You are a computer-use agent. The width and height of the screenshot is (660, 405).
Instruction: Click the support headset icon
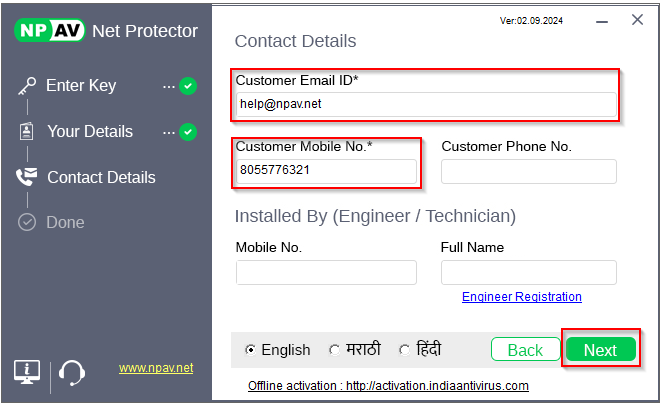(71, 373)
